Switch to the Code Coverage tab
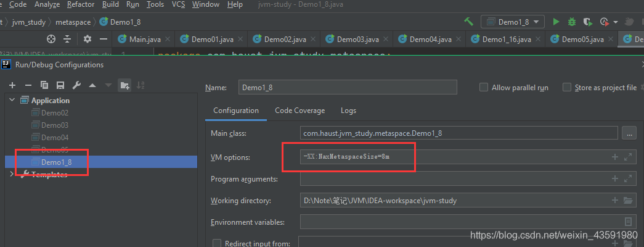Viewport: 644px width, 247px height. click(300, 111)
